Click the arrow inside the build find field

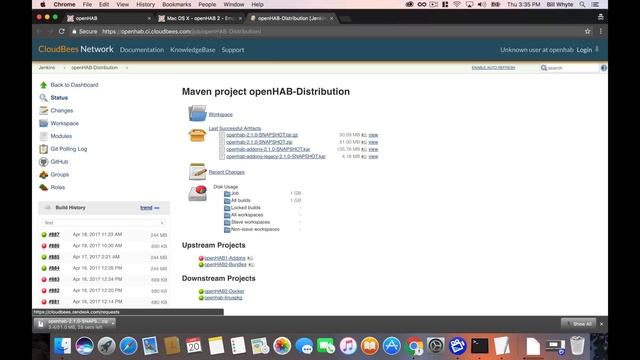click(x=162, y=223)
